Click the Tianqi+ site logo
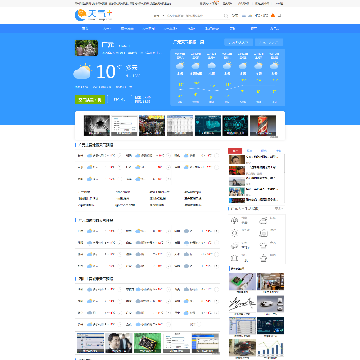This screenshot has width=360, height=360. 94,15
